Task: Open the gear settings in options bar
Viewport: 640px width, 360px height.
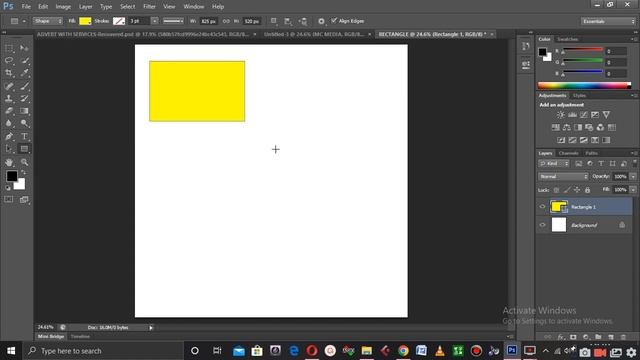Action: [321, 21]
